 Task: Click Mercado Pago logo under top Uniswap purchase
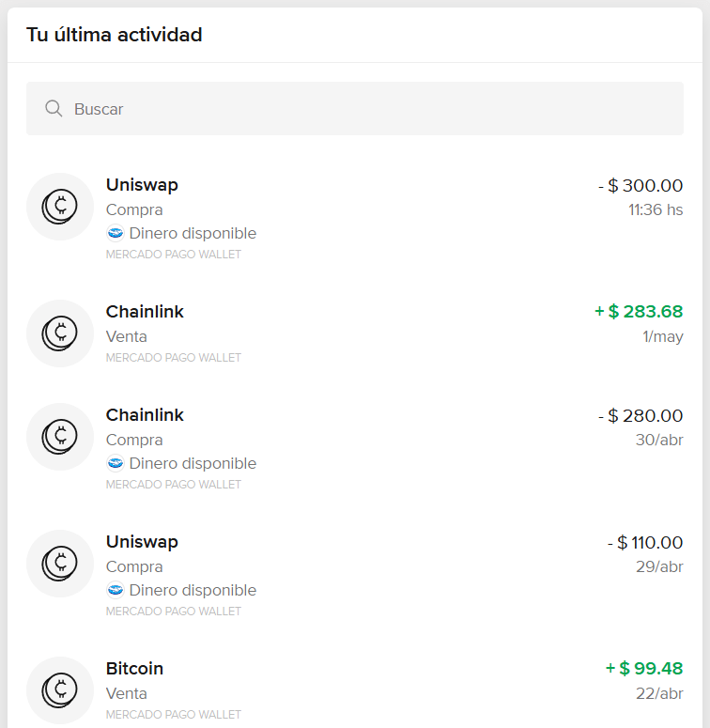(116, 234)
